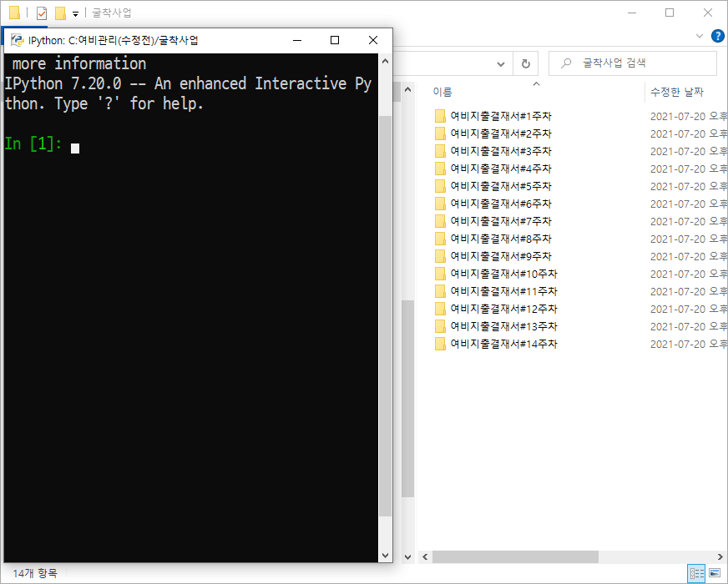This screenshot has height=584, width=728.
Task: Click the properties checkmark icon in title bar
Action: coord(42,13)
